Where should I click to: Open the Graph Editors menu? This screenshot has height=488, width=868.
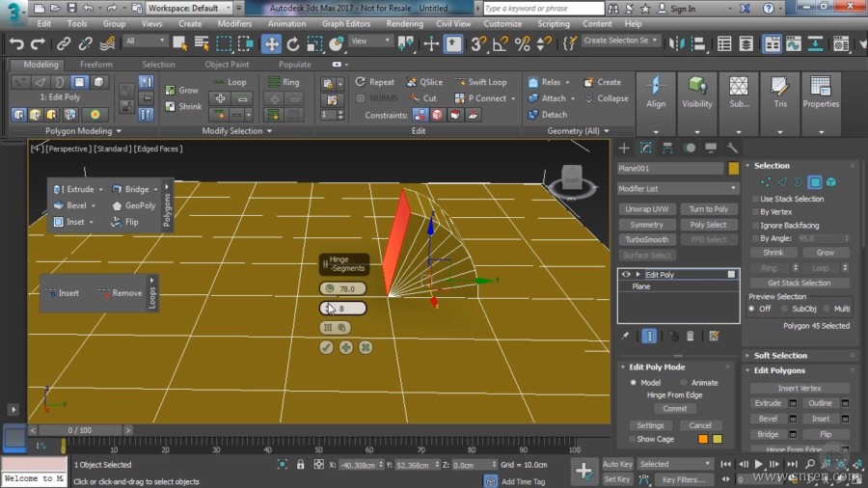click(345, 23)
